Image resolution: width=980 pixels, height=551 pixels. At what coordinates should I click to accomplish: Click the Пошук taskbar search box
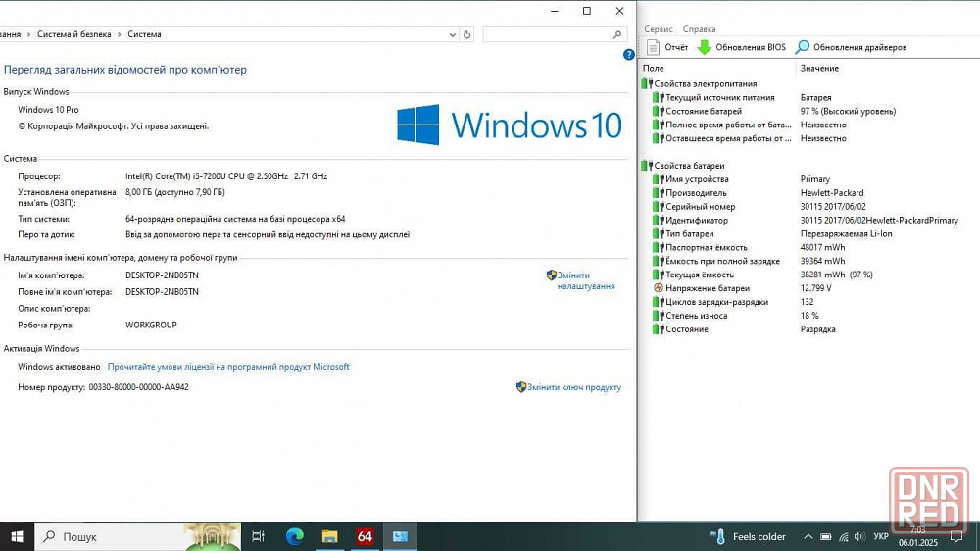click(x=137, y=536)
